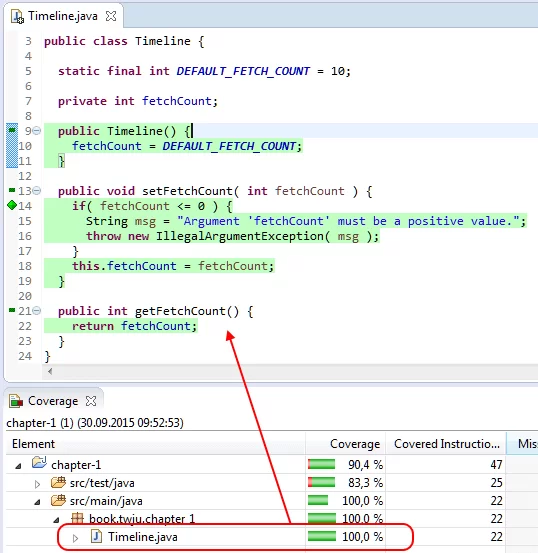
Task: Expand the src/test/java tree node
Action: [37, 484]
